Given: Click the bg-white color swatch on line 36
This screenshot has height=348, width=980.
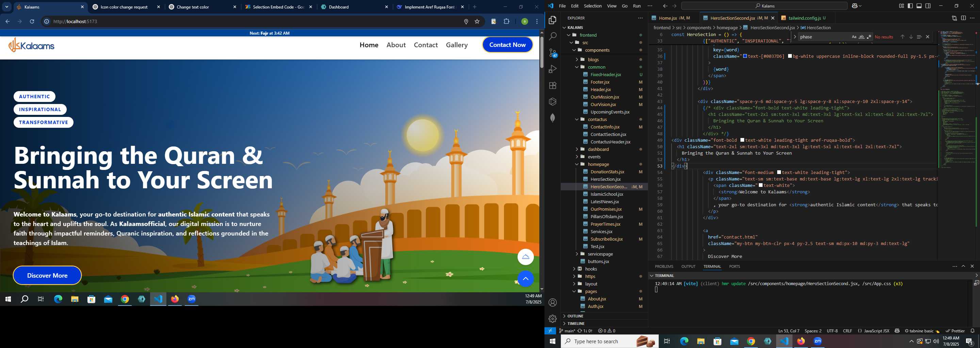Looking at the screenshot, I should (x=790, y=56).
